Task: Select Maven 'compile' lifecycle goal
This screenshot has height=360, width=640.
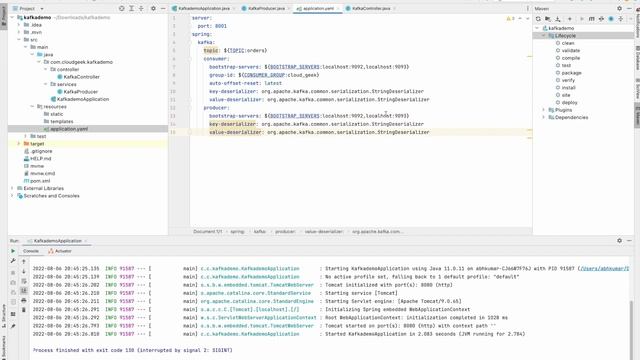Action: click(571, 58)
